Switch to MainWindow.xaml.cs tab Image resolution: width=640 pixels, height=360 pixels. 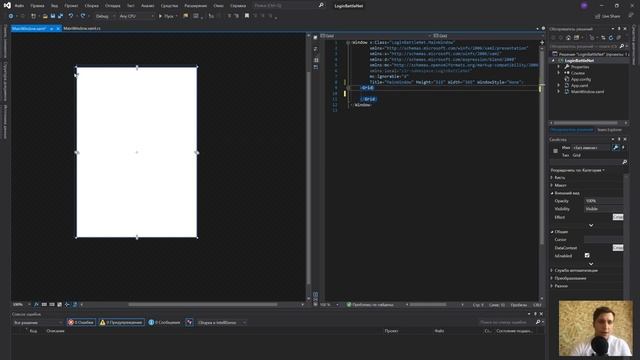(x=82, y=29)
